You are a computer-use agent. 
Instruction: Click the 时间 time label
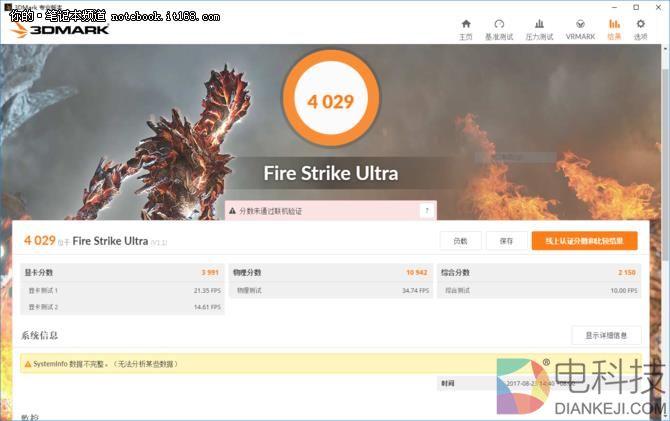tap(447, 383)
